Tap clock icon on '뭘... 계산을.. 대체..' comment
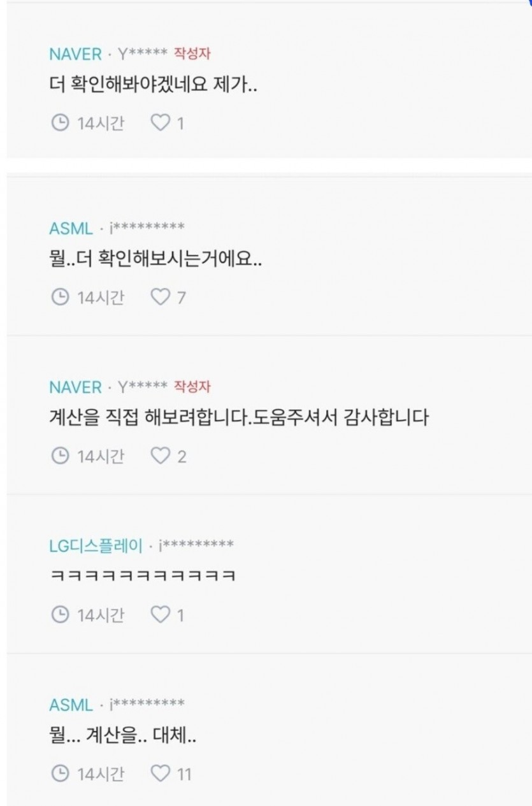 (59, 774)
